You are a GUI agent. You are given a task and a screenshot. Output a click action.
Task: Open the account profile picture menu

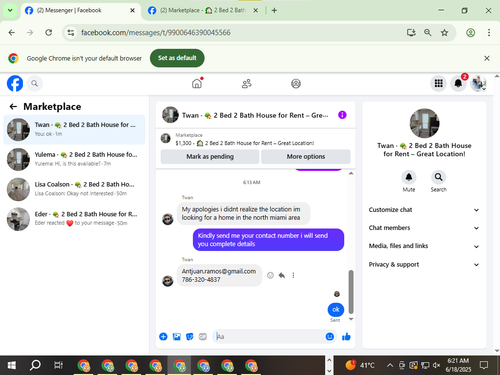click(x=478, y=83)
